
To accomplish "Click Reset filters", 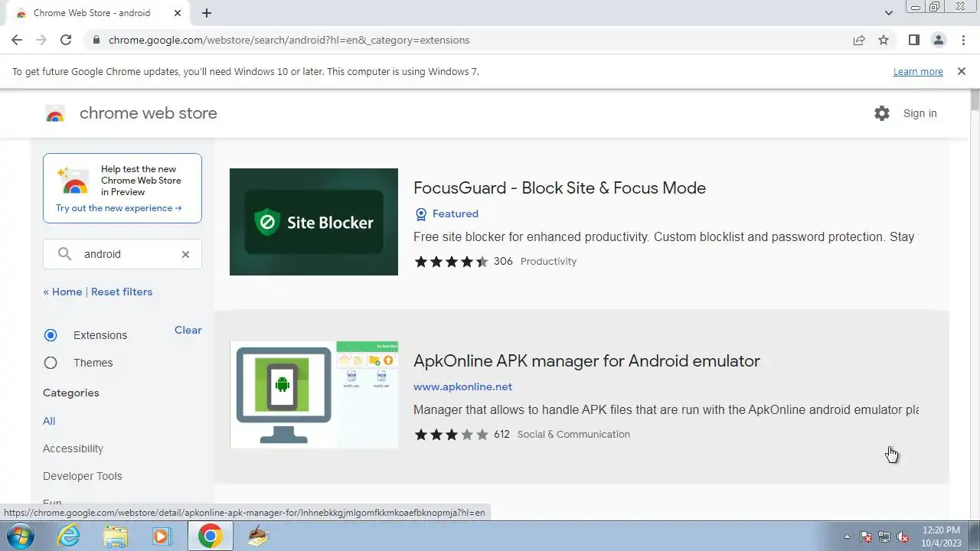I will pyautogui.click(x=122, y=292).
